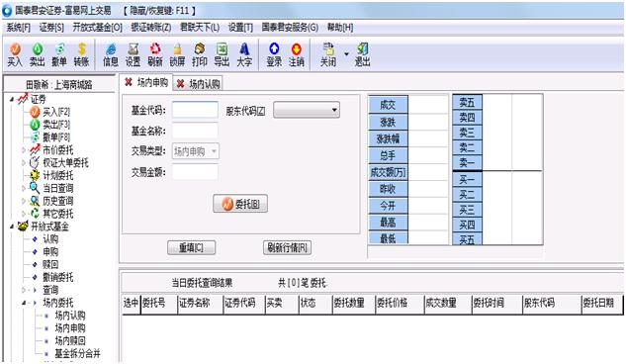Image resolution: width=626 pixels, height=364 pixels.
Task: Select 赎回 under 开放式基金
Action: click(x=50, y=265)
